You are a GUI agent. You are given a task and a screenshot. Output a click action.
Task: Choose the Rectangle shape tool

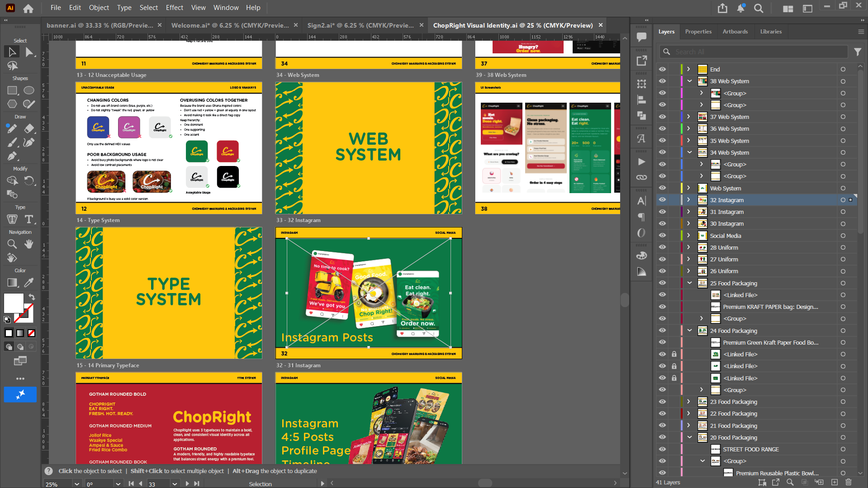click(12, 90)
